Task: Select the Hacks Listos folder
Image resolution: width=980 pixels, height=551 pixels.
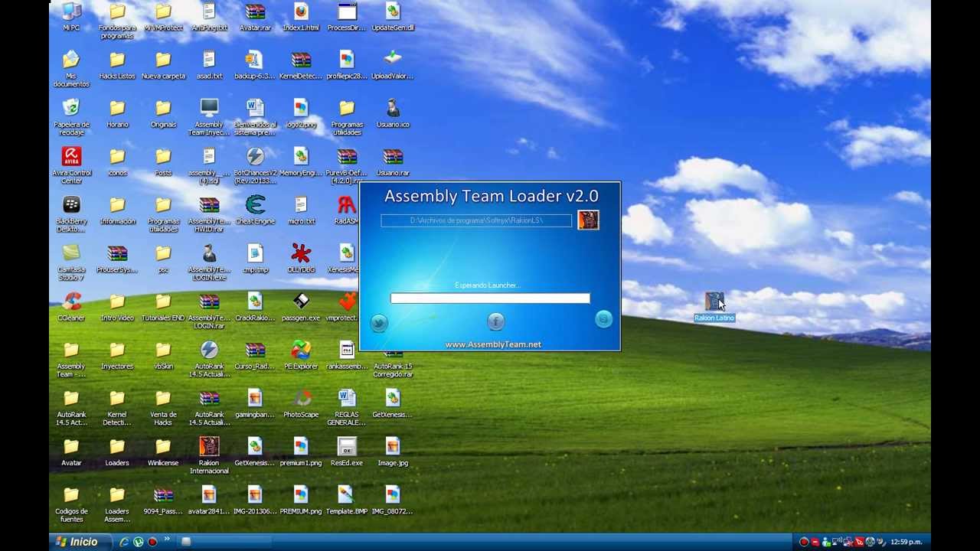Action: (117, 65)
